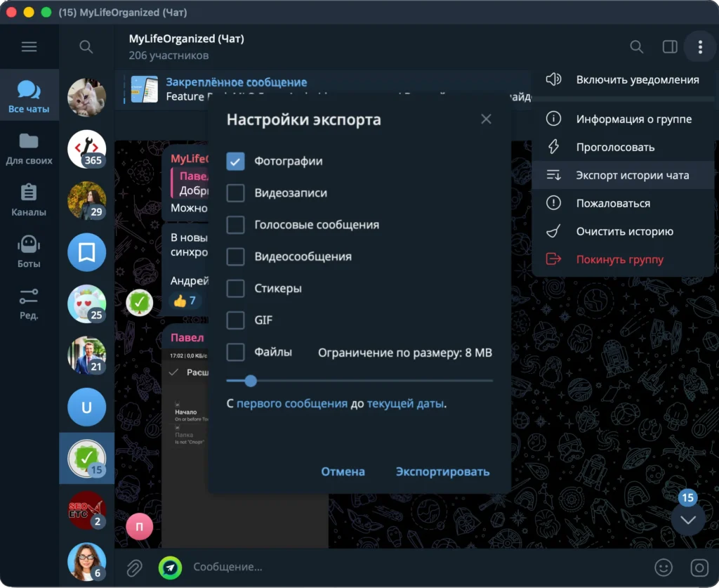Image resolution: width=719 pixels, height=588 pixels.
Task: Select Проголосовать menu item
Action: tap(624, 148)
